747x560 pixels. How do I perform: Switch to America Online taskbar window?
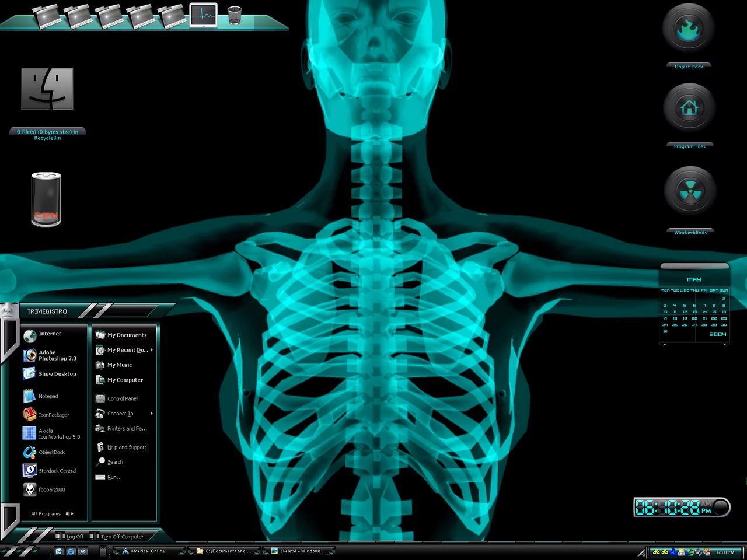tap(147, 551)
